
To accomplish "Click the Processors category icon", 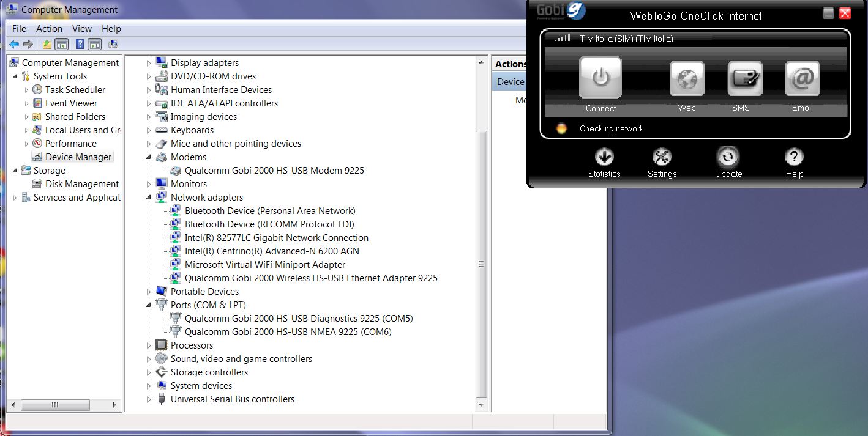I will tap(162, 345).
